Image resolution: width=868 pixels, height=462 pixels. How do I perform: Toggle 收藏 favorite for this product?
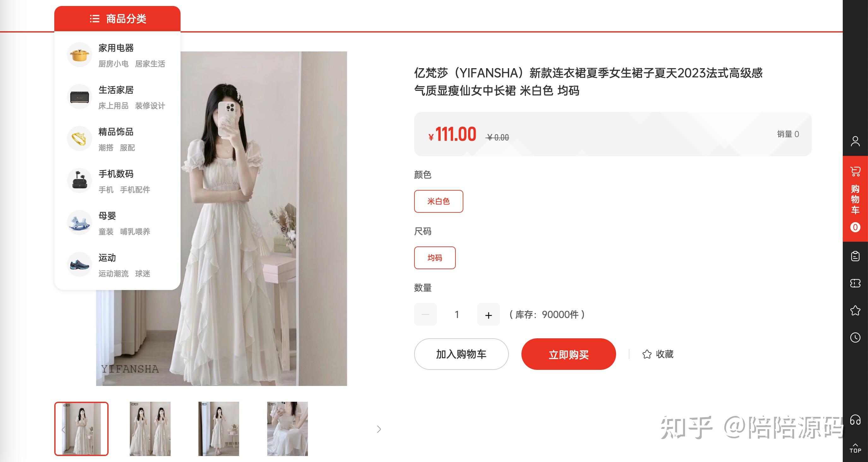pyautogui.click(x=658, y=354)
